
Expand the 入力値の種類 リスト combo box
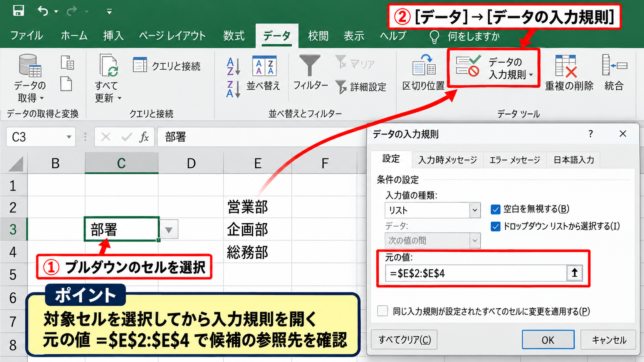475,210
